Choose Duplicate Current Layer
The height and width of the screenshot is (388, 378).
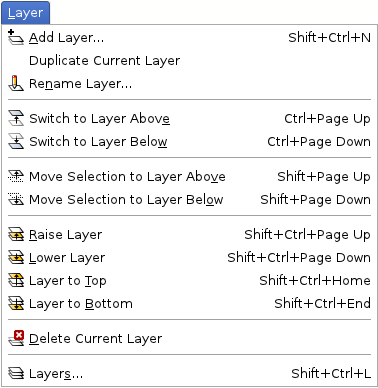coord(189,60)
